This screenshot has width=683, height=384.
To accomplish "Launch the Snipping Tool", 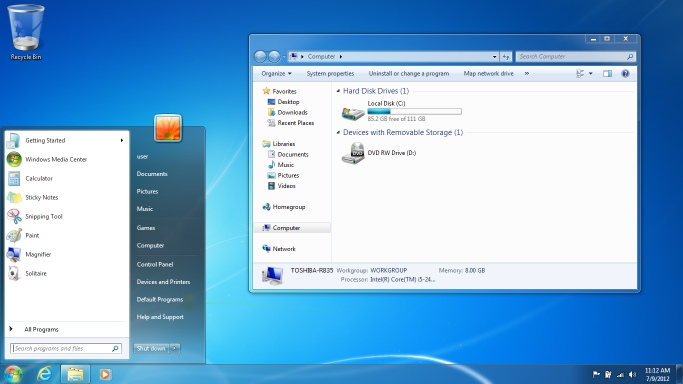I will [66, 216].
